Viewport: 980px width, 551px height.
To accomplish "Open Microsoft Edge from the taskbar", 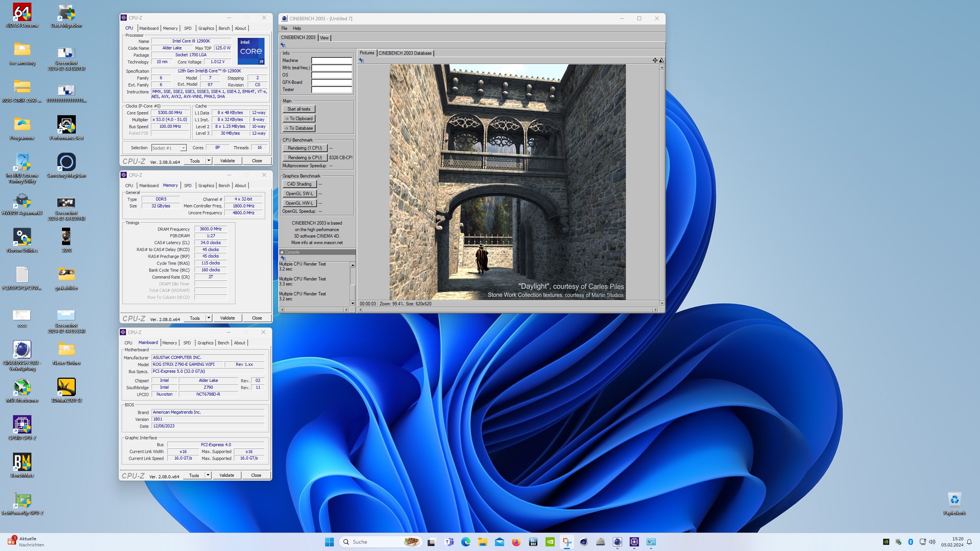I will pyautogui.click(x=465, y=542).
